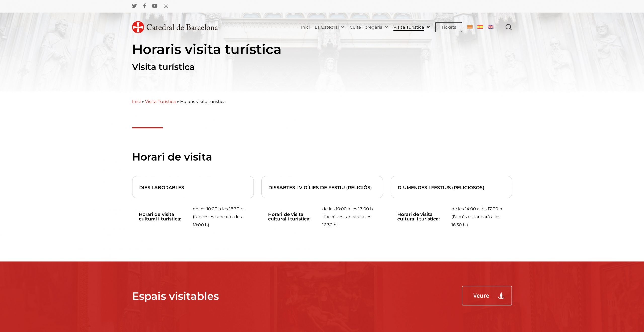Click the Catedral de Barcelona logo
The image size is (644, 332).
coord(175,27)
